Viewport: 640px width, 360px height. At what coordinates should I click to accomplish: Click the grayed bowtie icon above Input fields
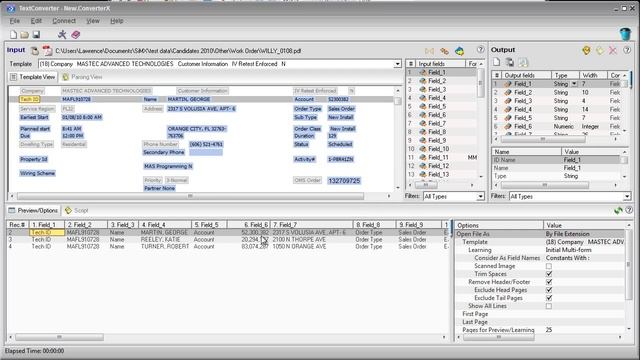429,51
